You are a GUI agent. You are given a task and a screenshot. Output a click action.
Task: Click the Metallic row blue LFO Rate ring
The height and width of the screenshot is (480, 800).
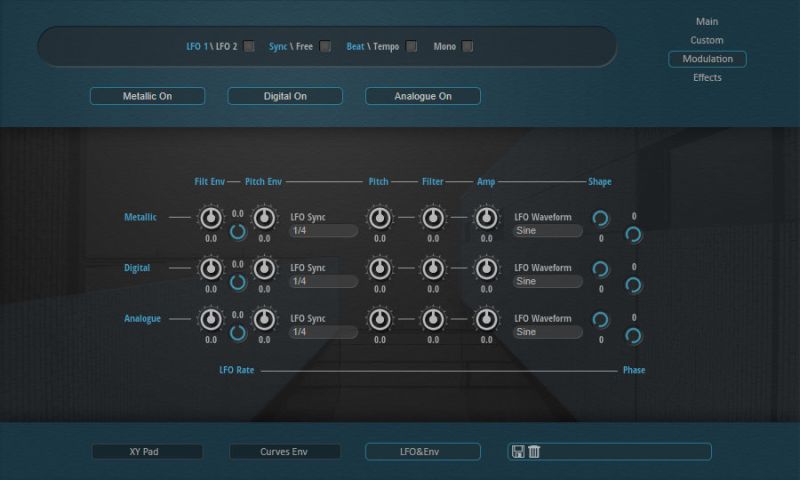point(238,232)
